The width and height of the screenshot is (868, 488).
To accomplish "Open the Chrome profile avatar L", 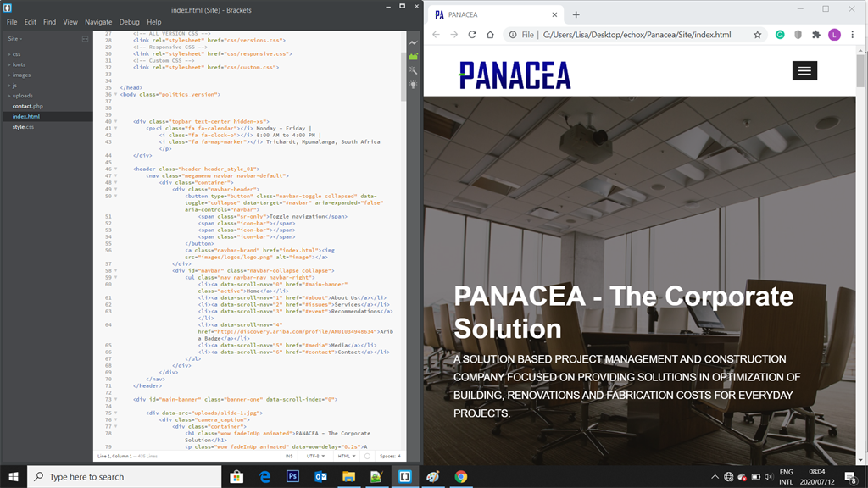I will [834, 35].
